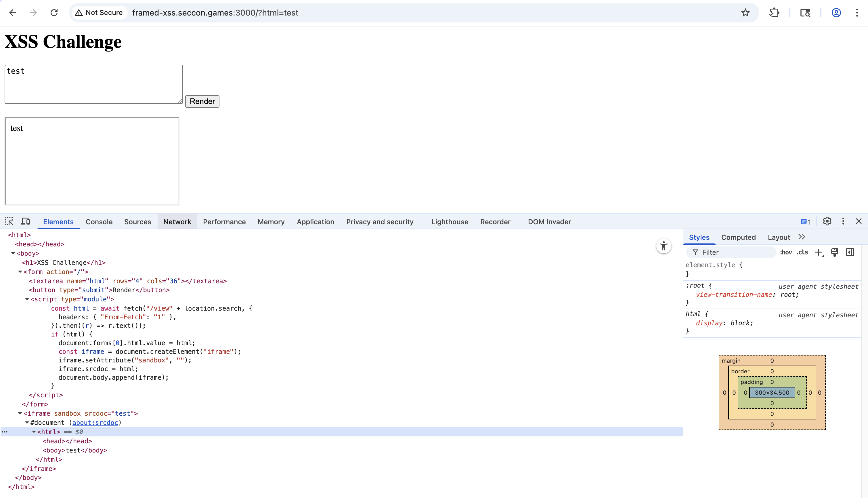Switch to the Console tab
Screen dimensions: 868x498
99,222
